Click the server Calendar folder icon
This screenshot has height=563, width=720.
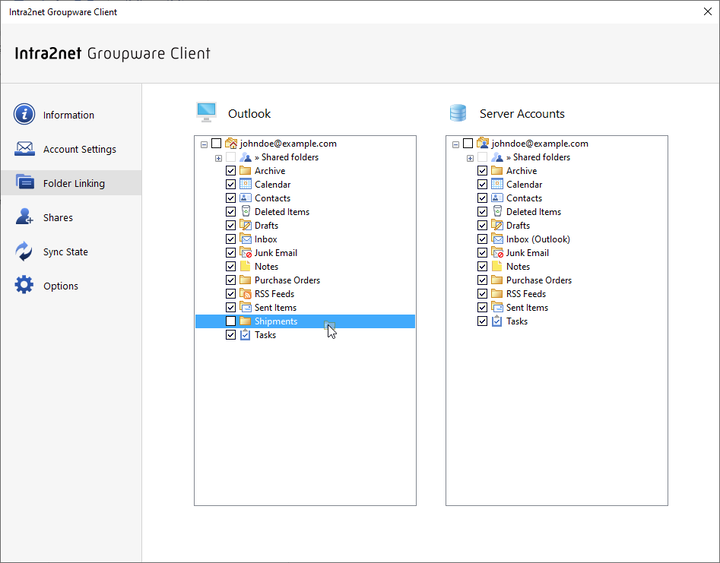click(497, 184)
